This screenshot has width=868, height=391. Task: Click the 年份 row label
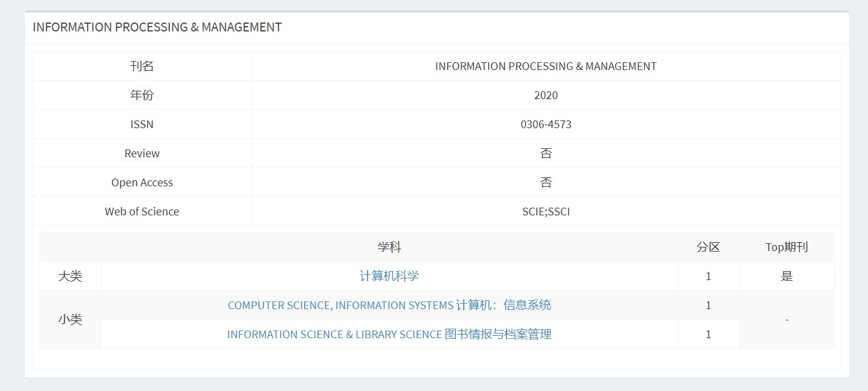tap(142, 95)
